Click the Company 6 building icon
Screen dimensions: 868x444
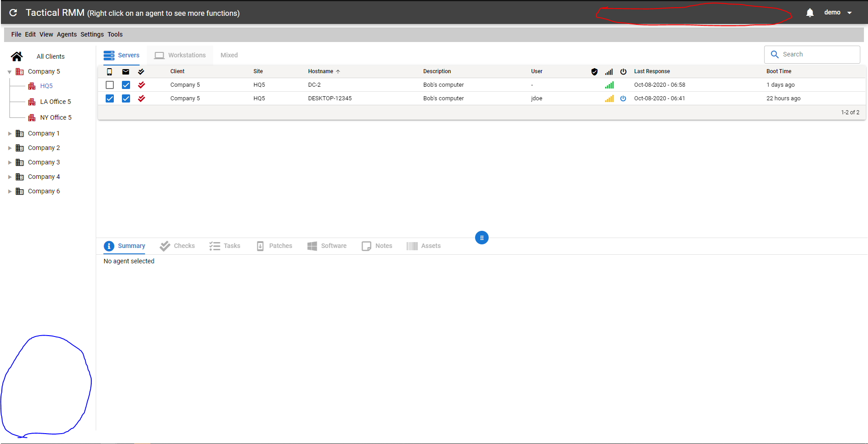[20, 191]
